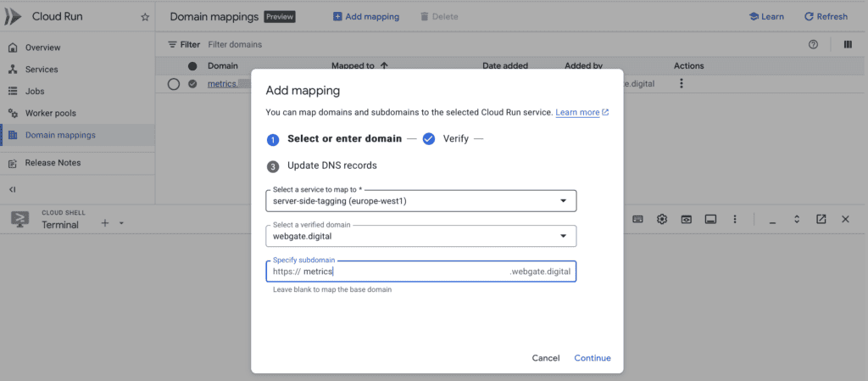Click the help question mark icon
The image size is (868, 381).
pos(814,44)
